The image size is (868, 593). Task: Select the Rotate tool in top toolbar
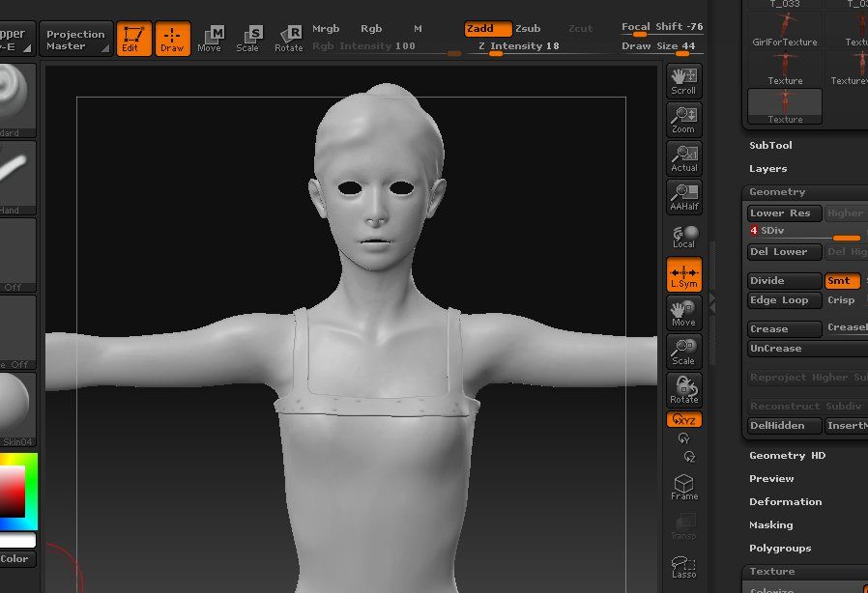[288, 39]
